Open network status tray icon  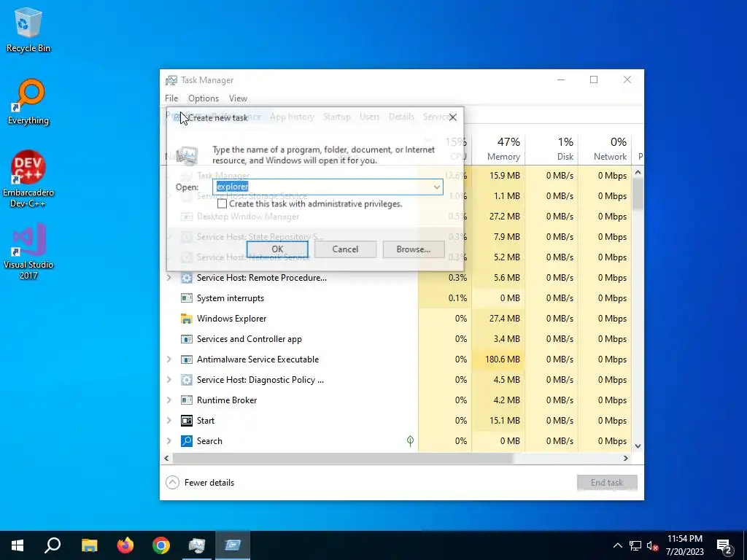[635, 545]
